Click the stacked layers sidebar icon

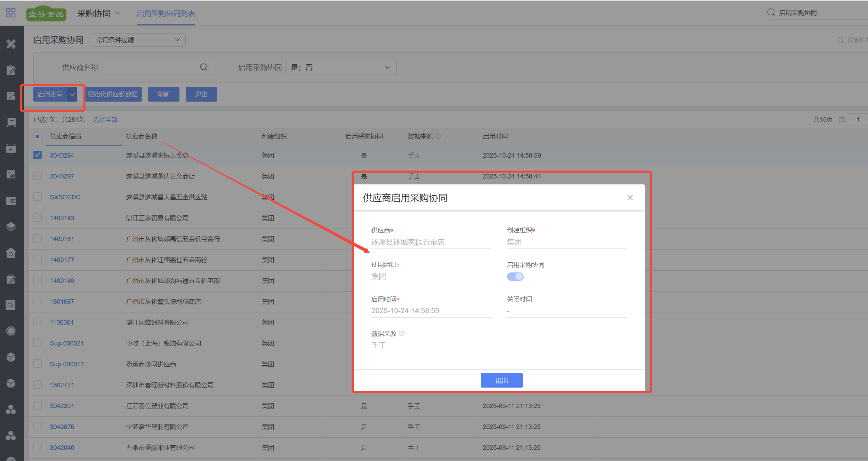click(11, 227)
